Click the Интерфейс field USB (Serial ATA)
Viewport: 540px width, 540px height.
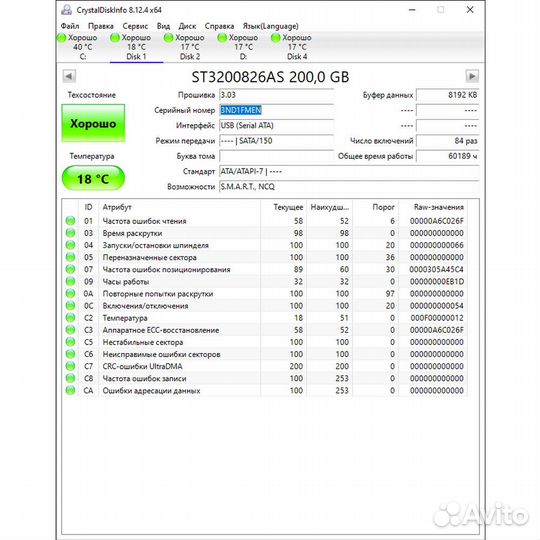[276, 125]
